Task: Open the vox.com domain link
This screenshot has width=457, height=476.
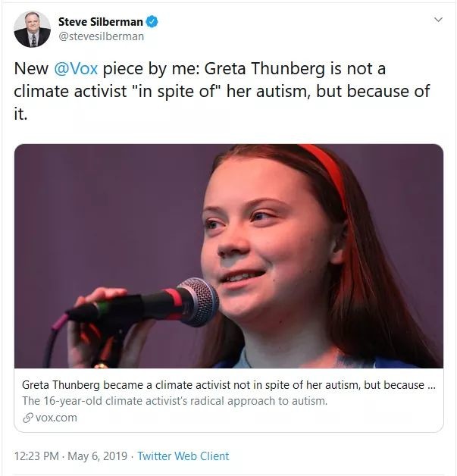Action: 56,418
